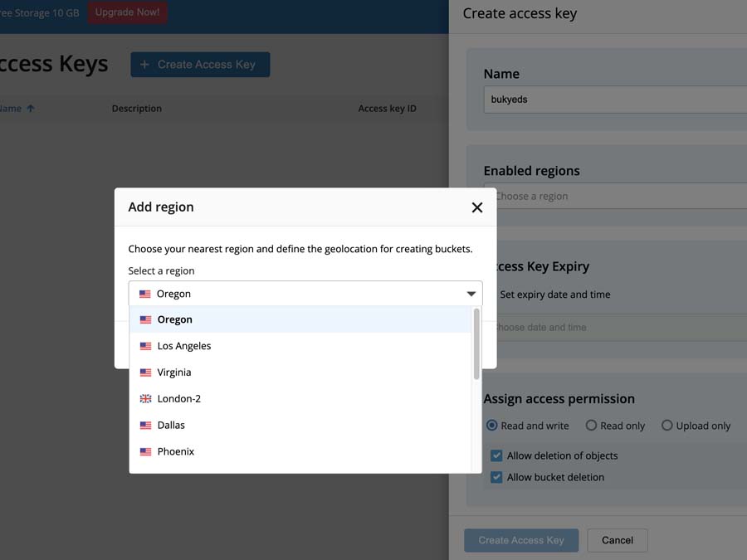The width and height of the screenshot is (747, 560).
Task: Select Upload only permission
Action: [x=667, y=426]
